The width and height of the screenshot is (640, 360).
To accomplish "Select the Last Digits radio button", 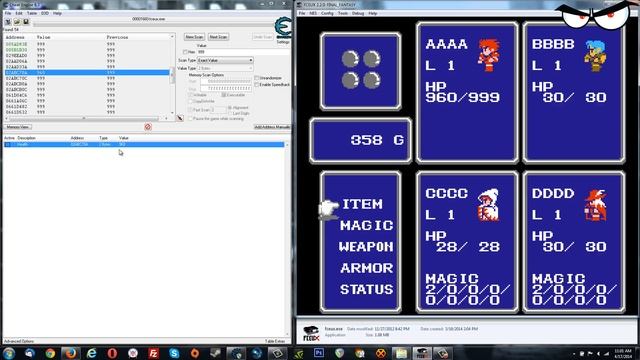I will (x=230, y=113).
